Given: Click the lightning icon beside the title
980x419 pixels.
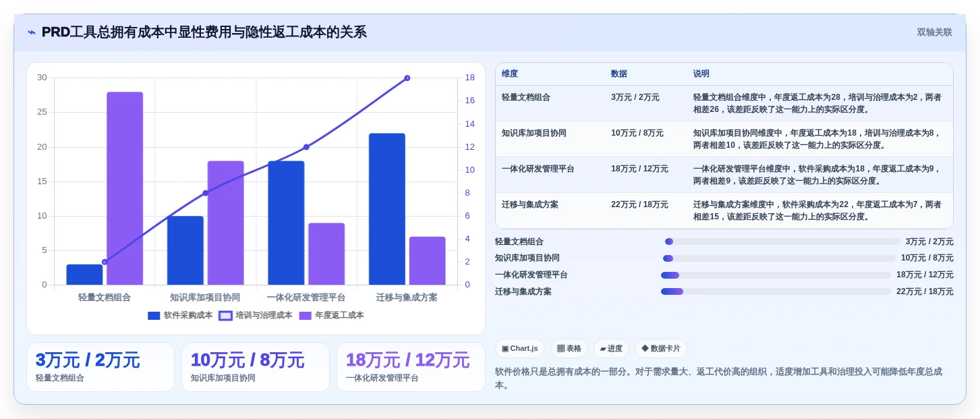Looking at the screenshot, I should pyautogui.click(x=32, y=32).
